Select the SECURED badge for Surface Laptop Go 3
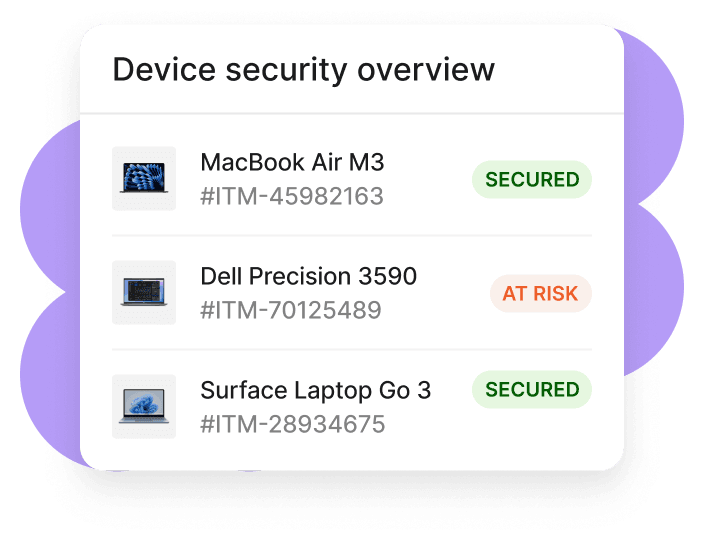Viewport: 704px width, 543px height. (x=532, y=389)
